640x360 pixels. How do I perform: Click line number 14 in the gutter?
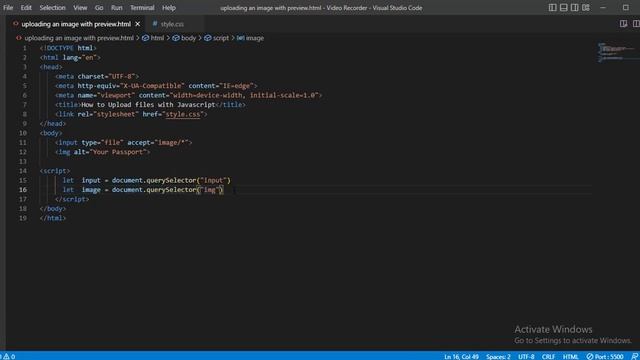[23, 171]
